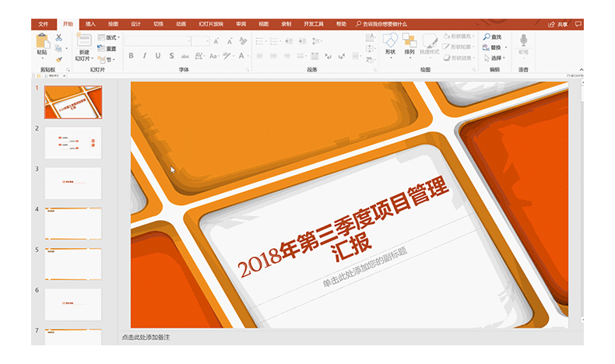Decrease font size with smaller A icon
The image size is (615, 364).
230,41
